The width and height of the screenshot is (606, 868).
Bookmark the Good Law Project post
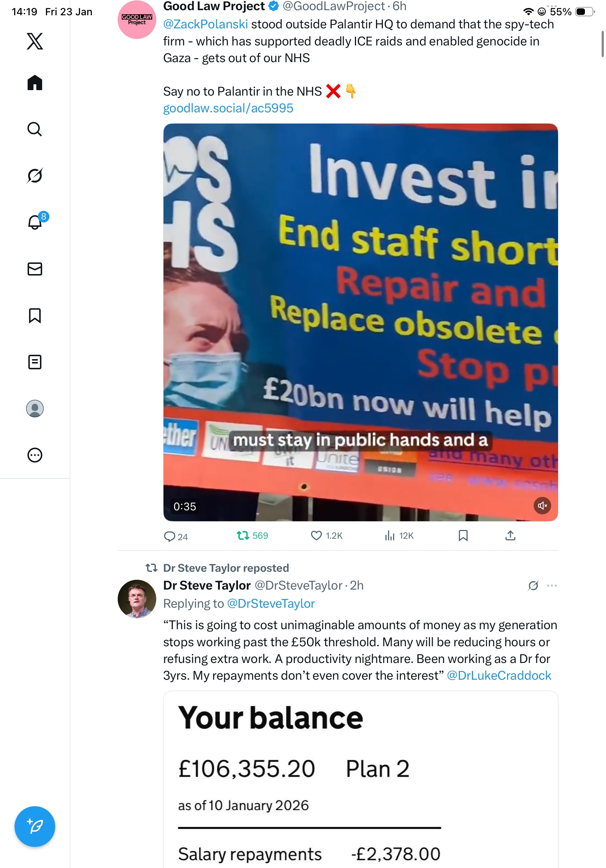coord(463,535)
